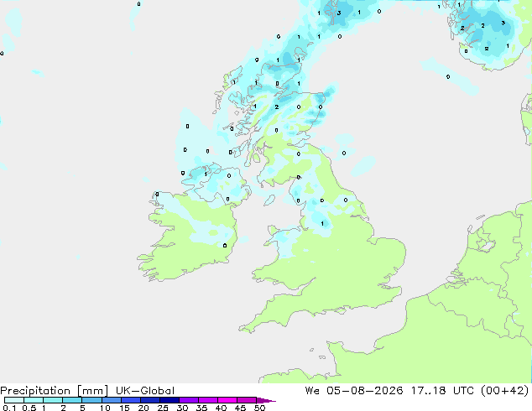532x411 pixels.
Task: Click the "0.1" legend scale label
Action: click(x=8, y=408)
